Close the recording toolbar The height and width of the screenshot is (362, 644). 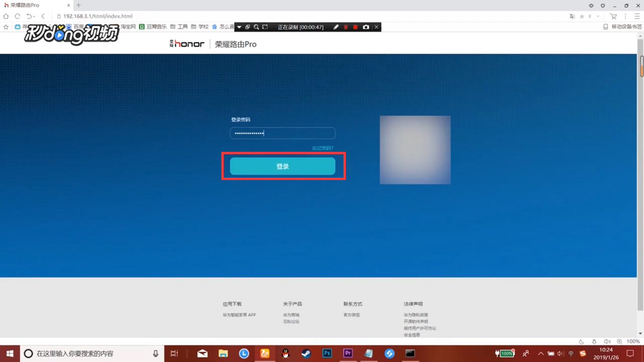click(376, 27)
